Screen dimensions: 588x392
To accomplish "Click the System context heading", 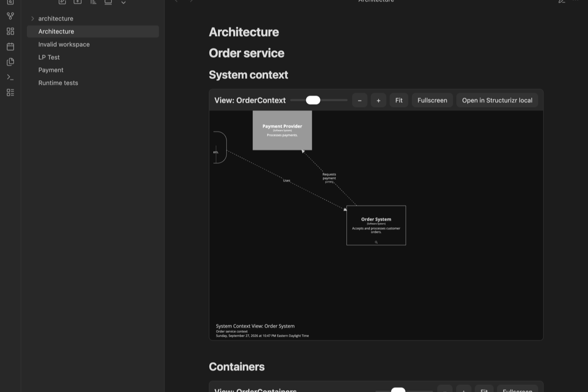I will tap(248, 75).
